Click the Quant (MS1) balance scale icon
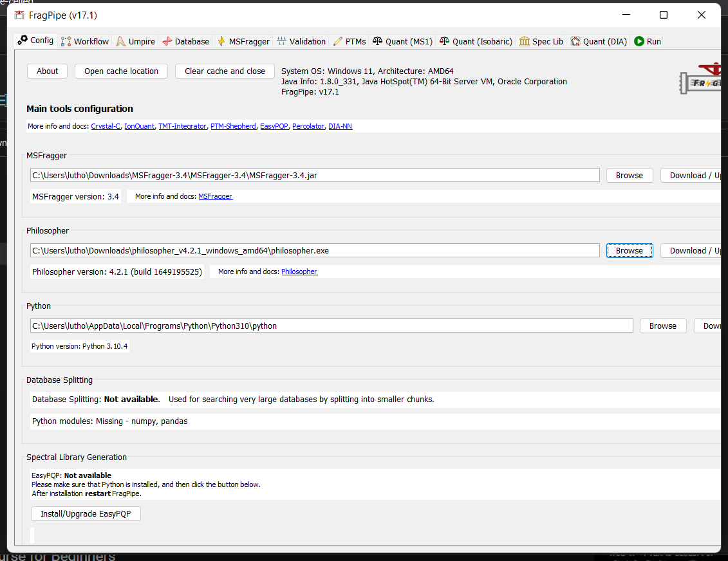This screenshot has height=561, width=728. (x=378, y=41)
